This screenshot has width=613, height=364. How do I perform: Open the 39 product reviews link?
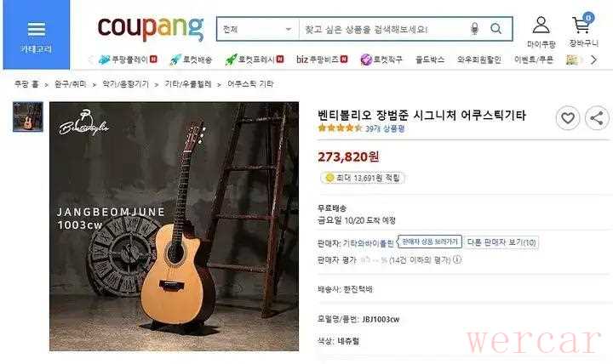[385, 128]
